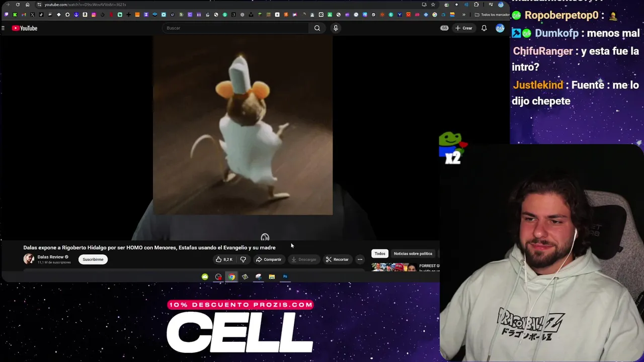Open the install app icon in address bar

point(424,5)
